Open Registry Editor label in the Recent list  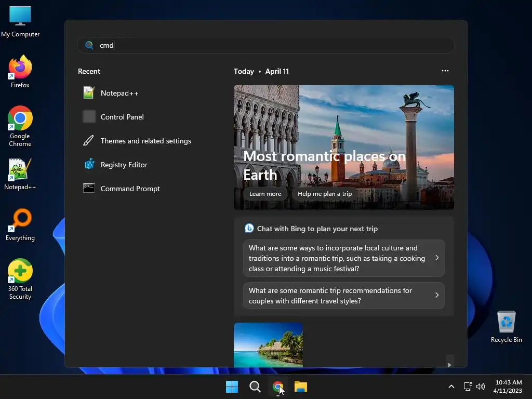click(x=124, y=165)
